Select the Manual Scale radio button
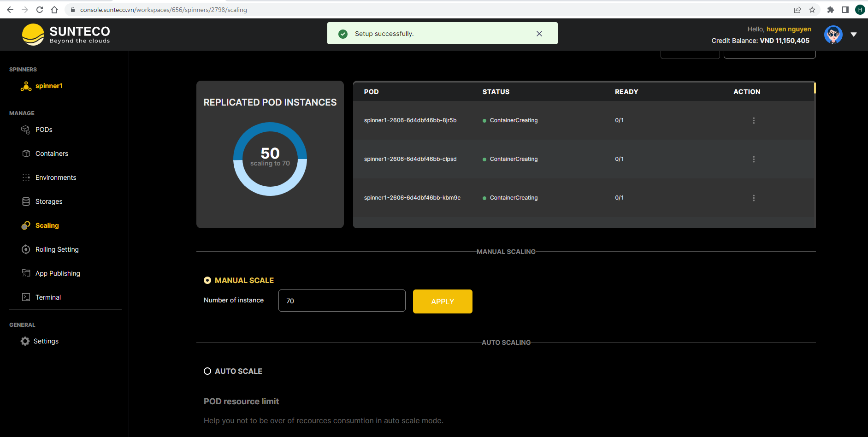 tap(207, 280)
